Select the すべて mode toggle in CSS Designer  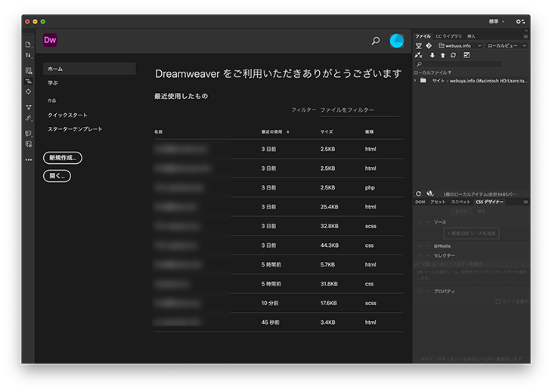click(461, 211)
